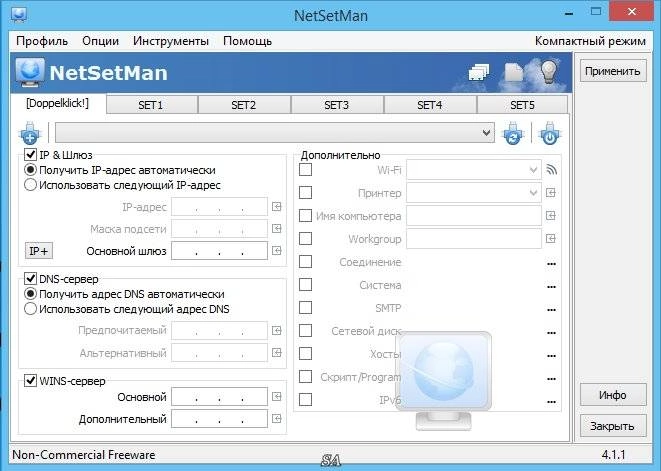Open the Опции menu
The width and height of the screenshot is (661, 471).
coord(100,41)
